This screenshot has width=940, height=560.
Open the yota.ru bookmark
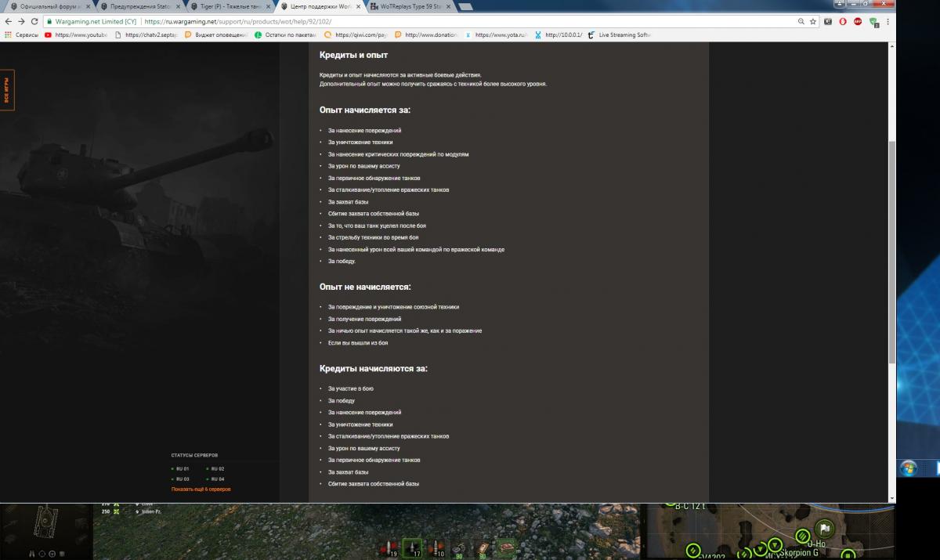coord(497,35)
